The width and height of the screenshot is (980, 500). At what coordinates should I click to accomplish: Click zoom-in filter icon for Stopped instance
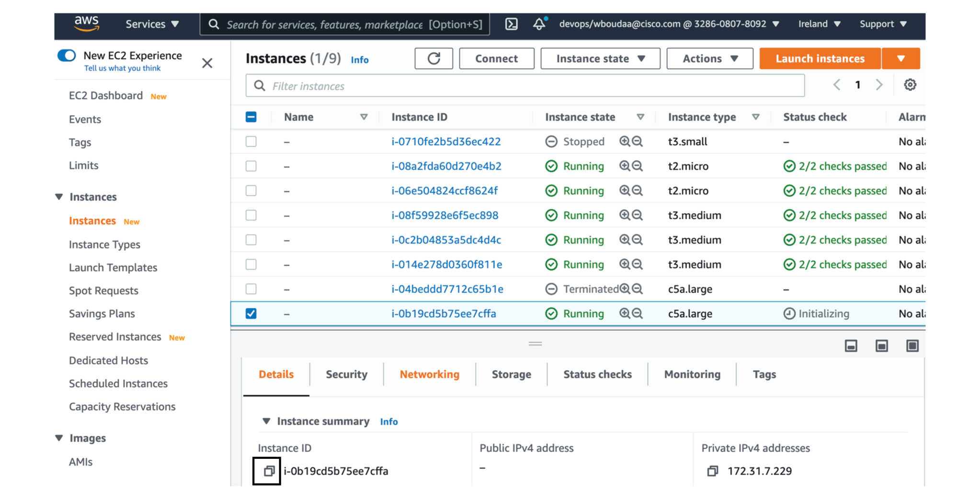(625, 141)
